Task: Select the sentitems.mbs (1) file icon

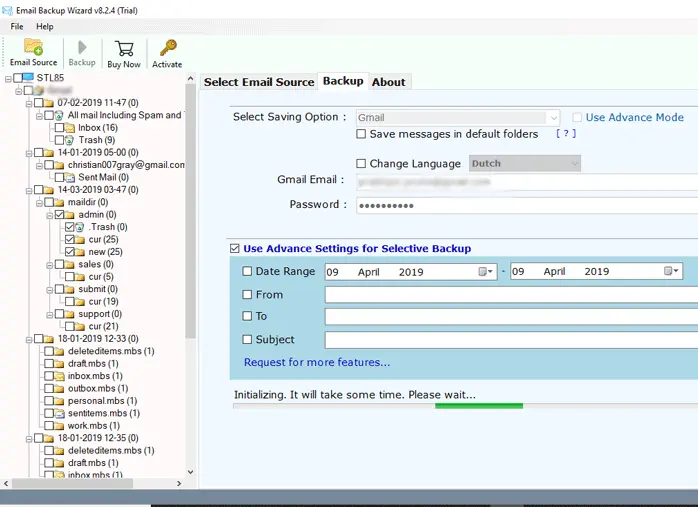Action: click(59, 413)
